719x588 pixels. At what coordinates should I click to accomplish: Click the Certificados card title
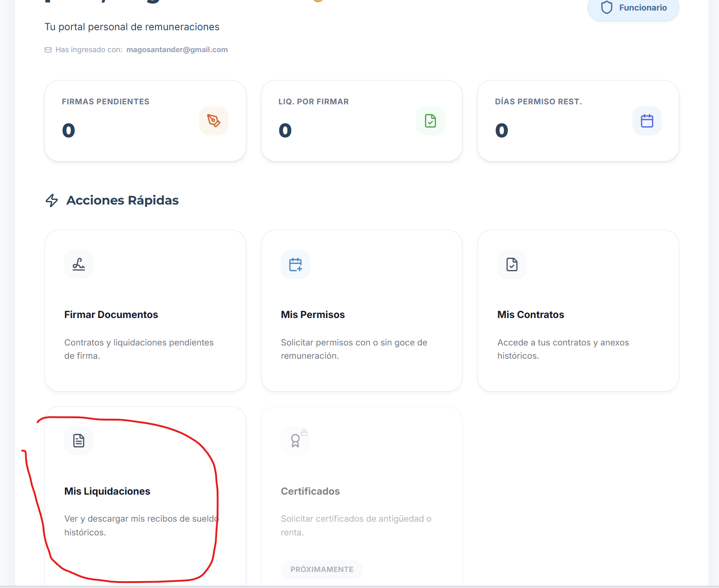coord(310,491)
